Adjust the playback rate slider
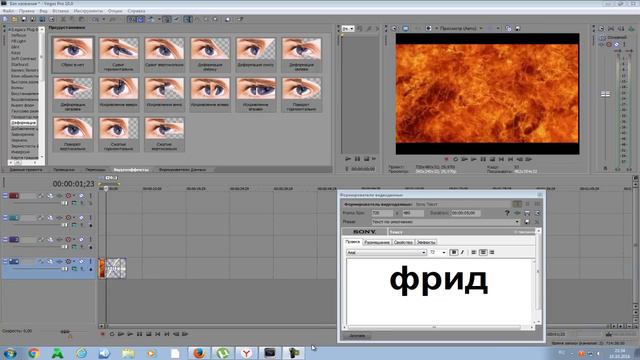This screenshot has width=640, height=360. pos(65,332)
